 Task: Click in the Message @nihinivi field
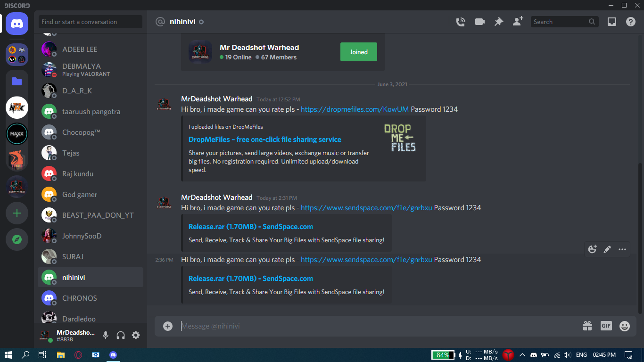[x=377, y=326]
